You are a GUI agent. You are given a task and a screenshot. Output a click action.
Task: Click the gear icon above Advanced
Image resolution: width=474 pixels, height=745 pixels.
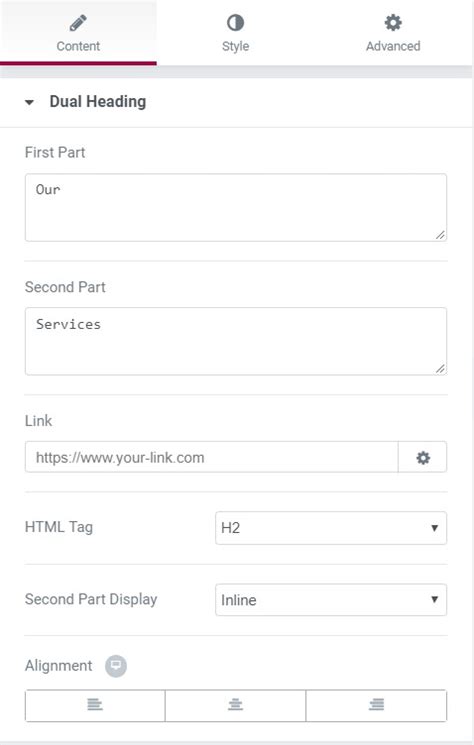(x=393, y=22)
